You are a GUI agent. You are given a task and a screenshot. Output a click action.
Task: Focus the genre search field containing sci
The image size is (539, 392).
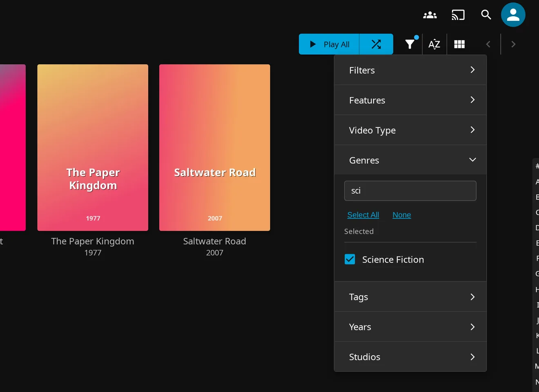coord(410,191)
